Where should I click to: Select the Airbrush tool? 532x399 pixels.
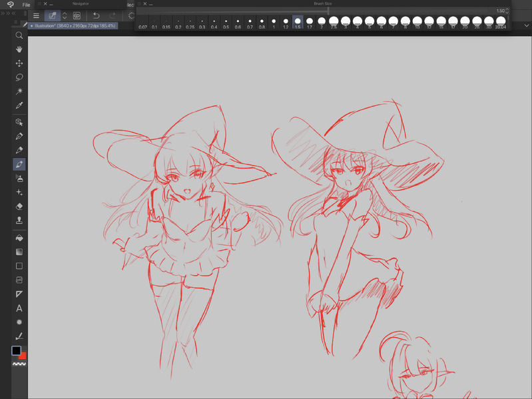[19, 178]
